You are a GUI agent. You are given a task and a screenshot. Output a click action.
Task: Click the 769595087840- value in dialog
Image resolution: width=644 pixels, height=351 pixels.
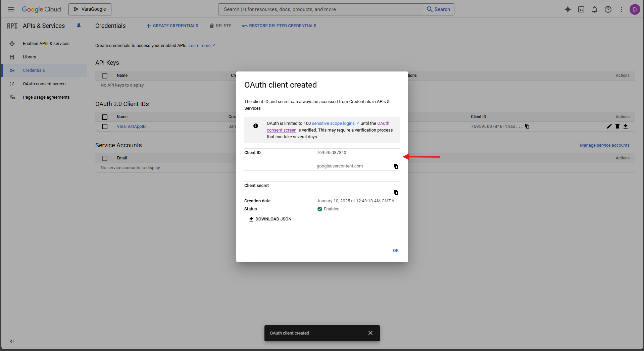point(332,153)
